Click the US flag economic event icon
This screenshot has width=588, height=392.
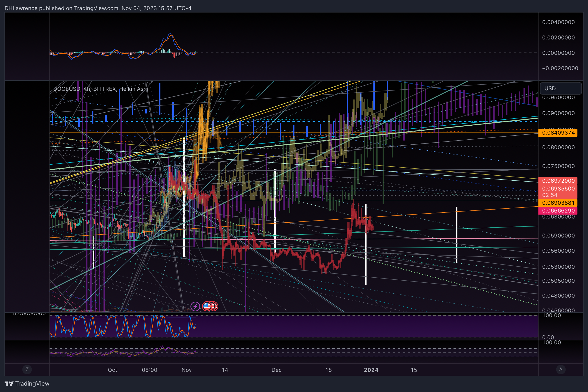[x=207, y=306]
